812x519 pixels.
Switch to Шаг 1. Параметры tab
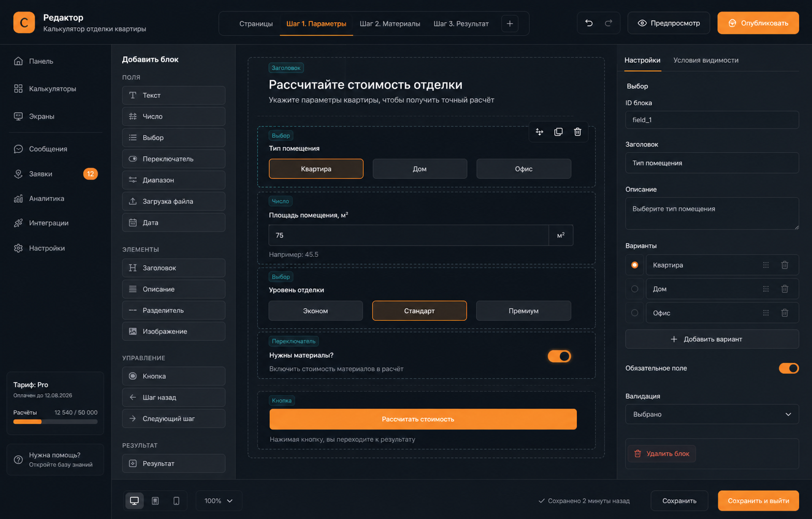[316, 24]
